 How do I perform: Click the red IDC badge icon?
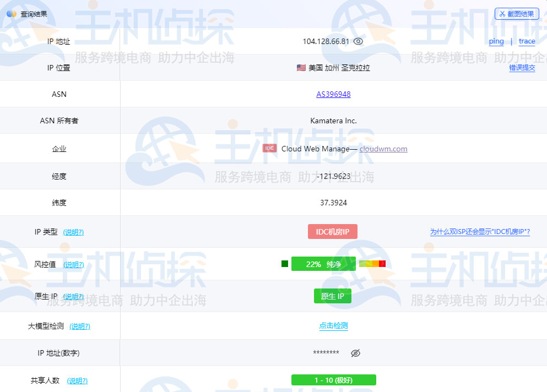click(269, 148)
